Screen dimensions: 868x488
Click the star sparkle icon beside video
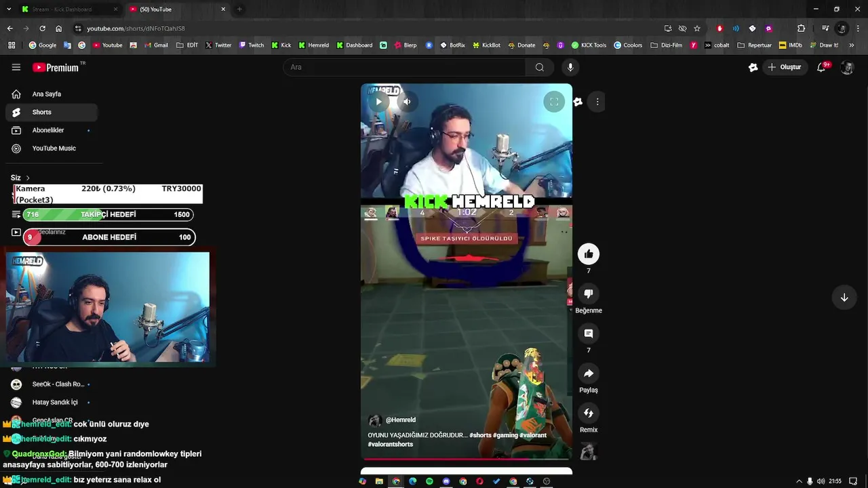tap(578, 102)
